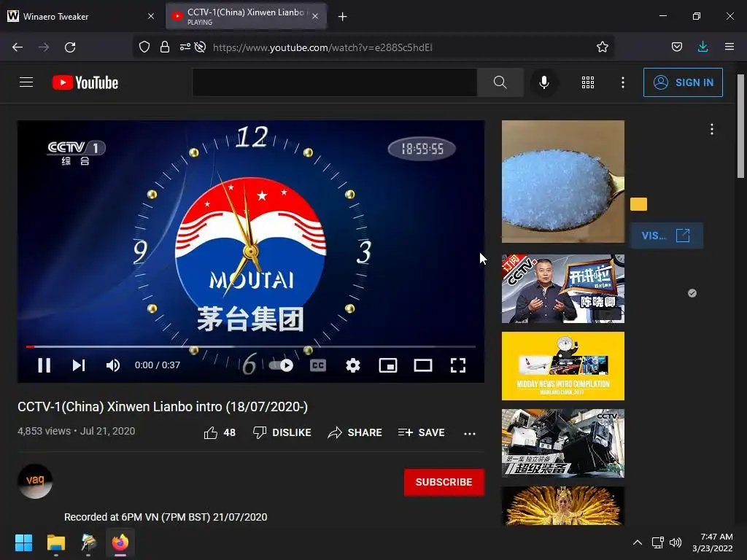Start voice search with the microphone
This screenshot has height=560, width=747.
(x=544, y=82)
